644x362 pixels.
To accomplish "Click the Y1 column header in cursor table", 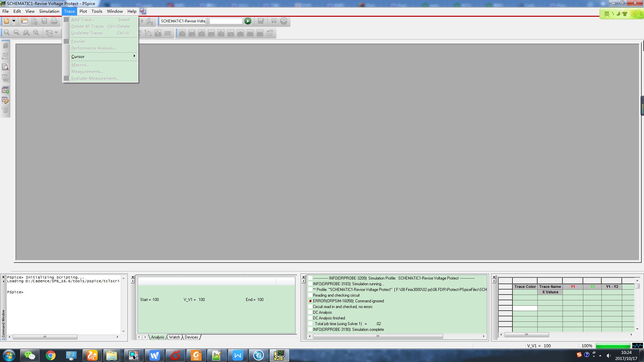I will tap(573, 287).
